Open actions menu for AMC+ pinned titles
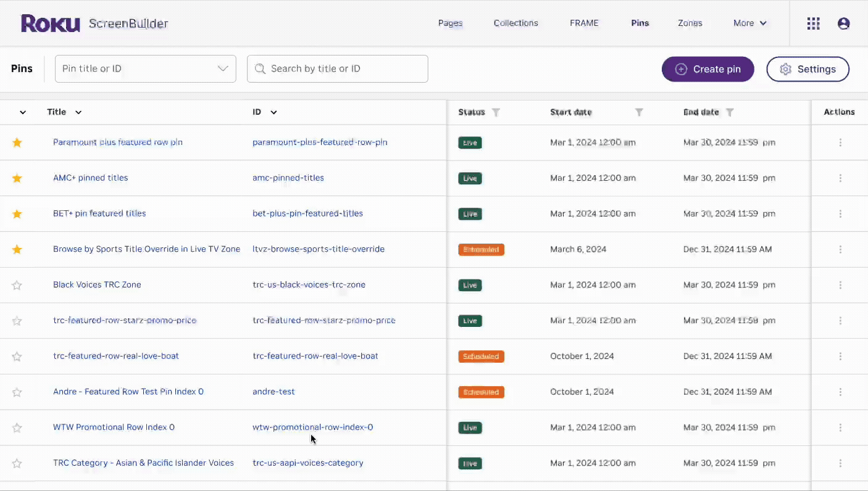868x491 pixels. [x=840, y=178]
